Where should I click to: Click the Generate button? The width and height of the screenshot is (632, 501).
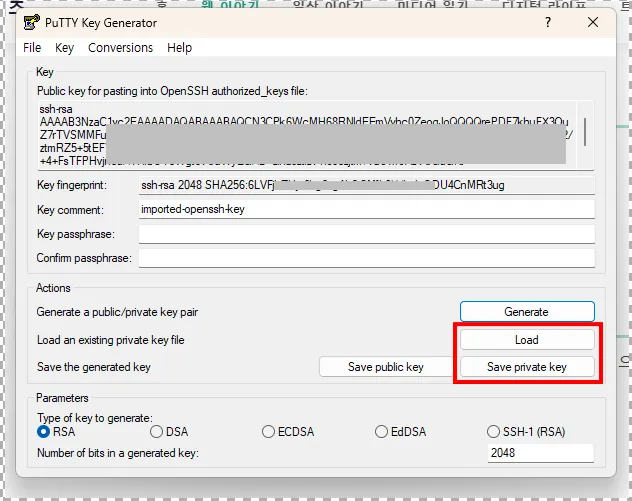click(527, 312)
